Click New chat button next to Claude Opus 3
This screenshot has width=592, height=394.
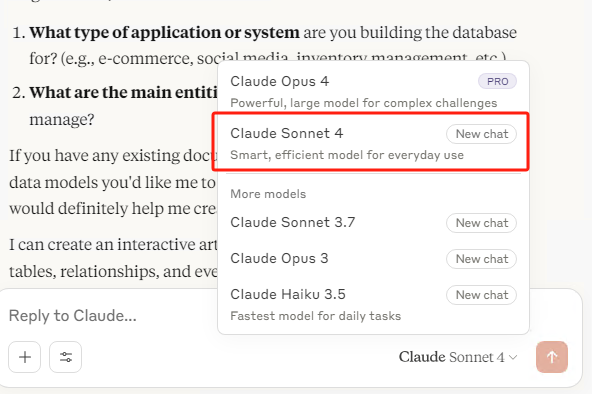[481, 259]
